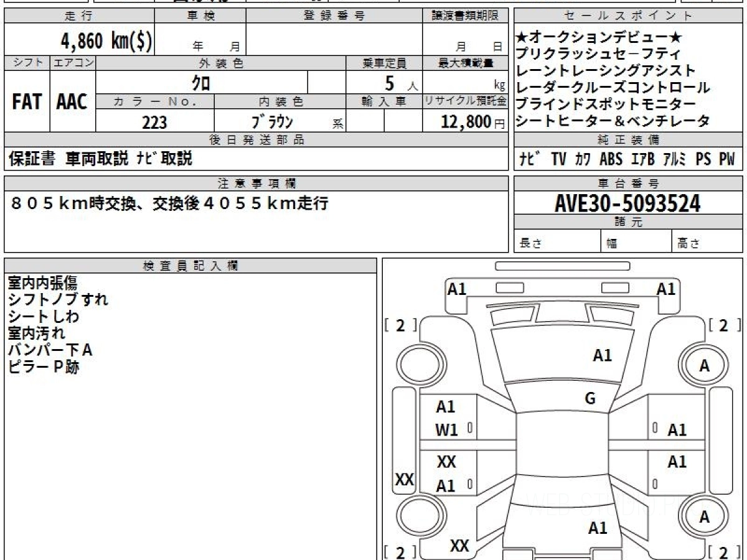
Task: Select レーダークルーズコントロール line
Action: tap(613, 88)
